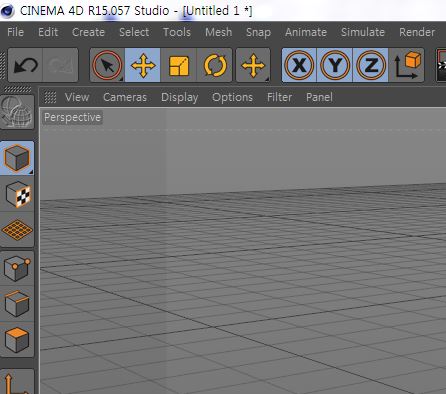Click the Make Editable globe button
The image size is (446, 394).
pyautogui.click(x=17, y=112)
